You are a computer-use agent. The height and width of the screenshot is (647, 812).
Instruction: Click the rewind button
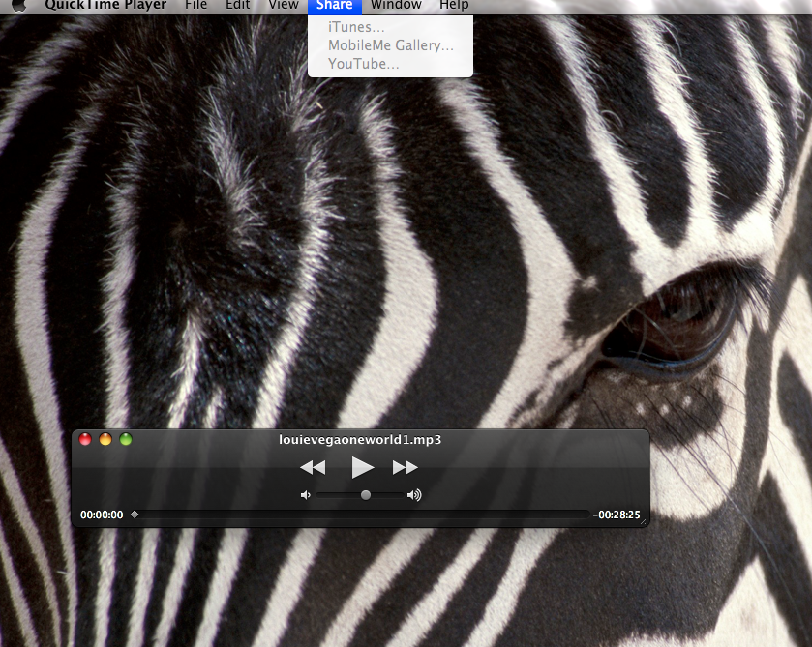pyautogui.click(x=313, y=467)
